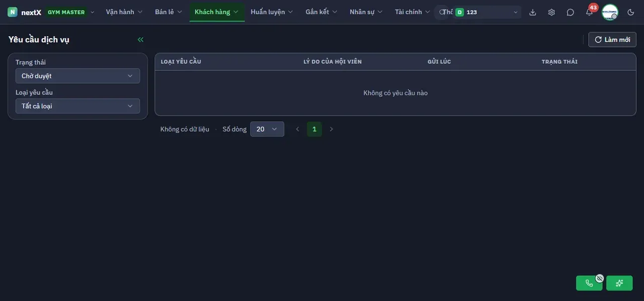Hide the phone widget using crossed-eye icon
The width and height of the screenshot is (644, 301).
(x=600, y=278)
